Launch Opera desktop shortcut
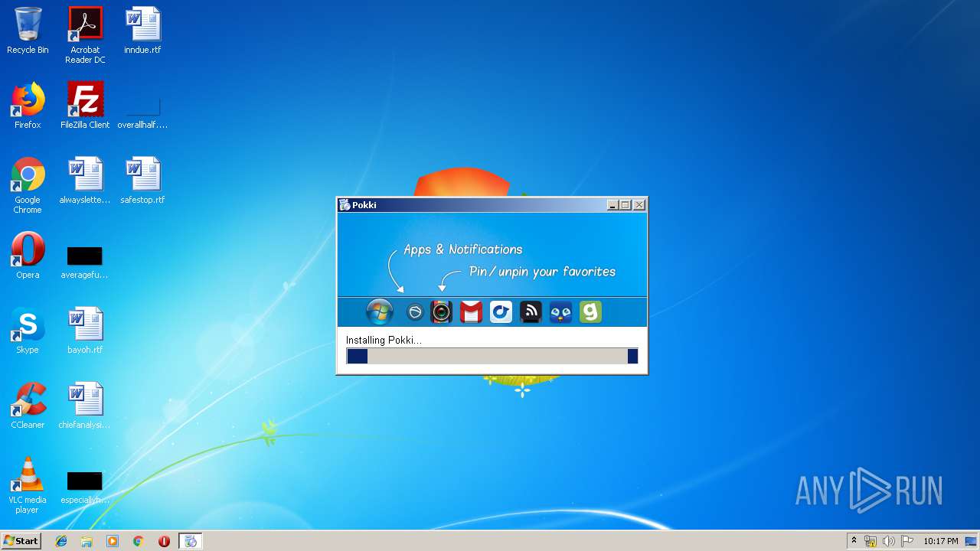 point(28,256)
